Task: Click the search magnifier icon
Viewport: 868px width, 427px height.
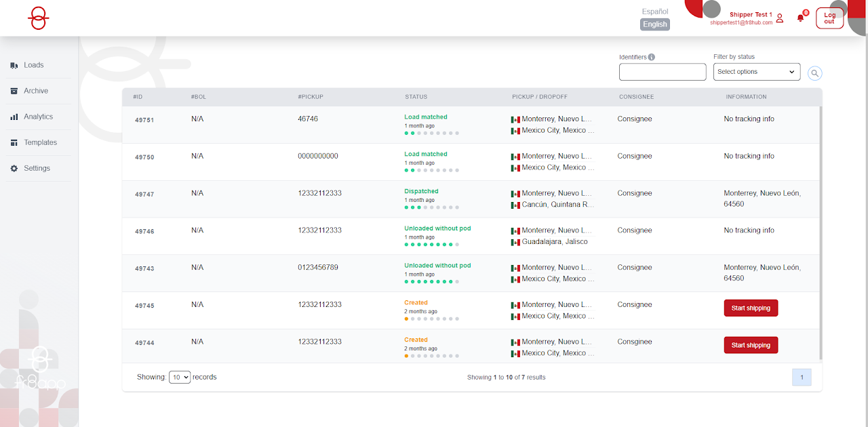Action: point(814,73)
